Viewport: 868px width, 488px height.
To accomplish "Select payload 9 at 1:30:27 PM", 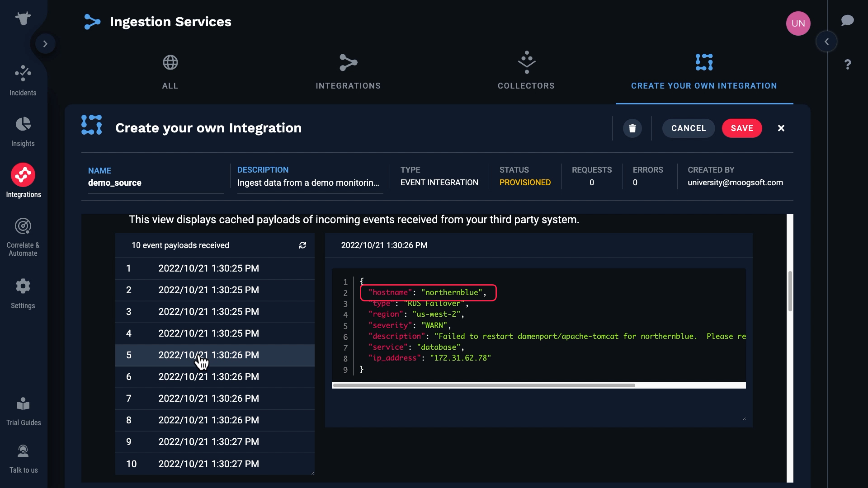I will (208, 442).
